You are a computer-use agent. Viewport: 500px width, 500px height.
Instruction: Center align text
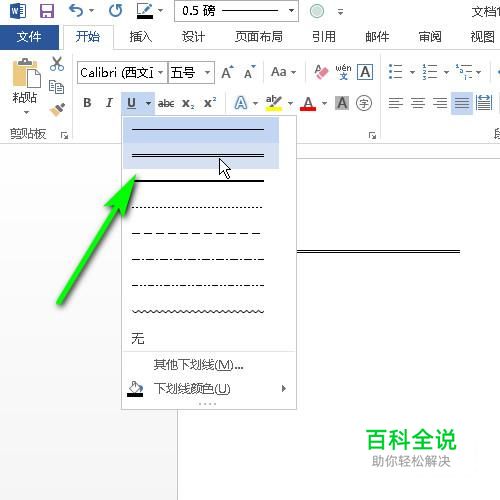pyautogui.click(x=418, y=103)
